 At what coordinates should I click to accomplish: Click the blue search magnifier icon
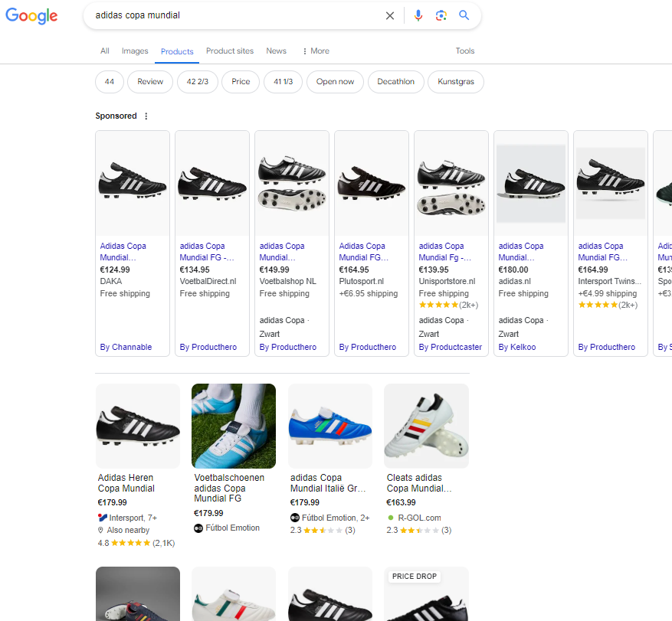[x=464, y=15]
